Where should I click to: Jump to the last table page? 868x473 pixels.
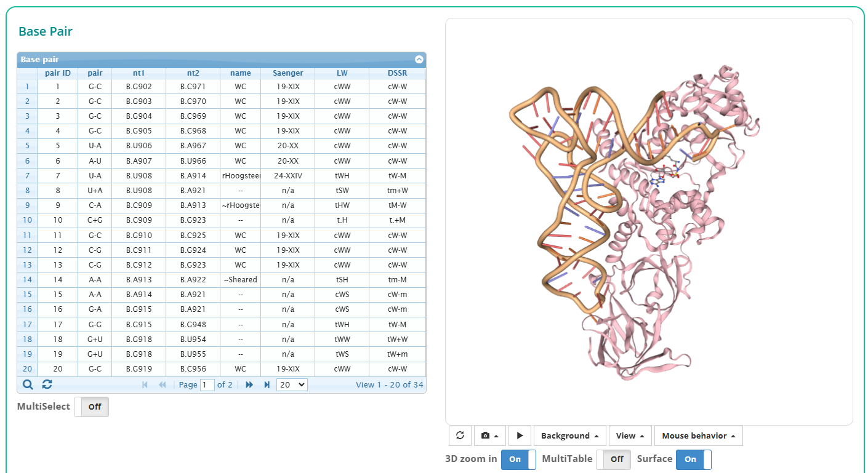pos(267,384)
